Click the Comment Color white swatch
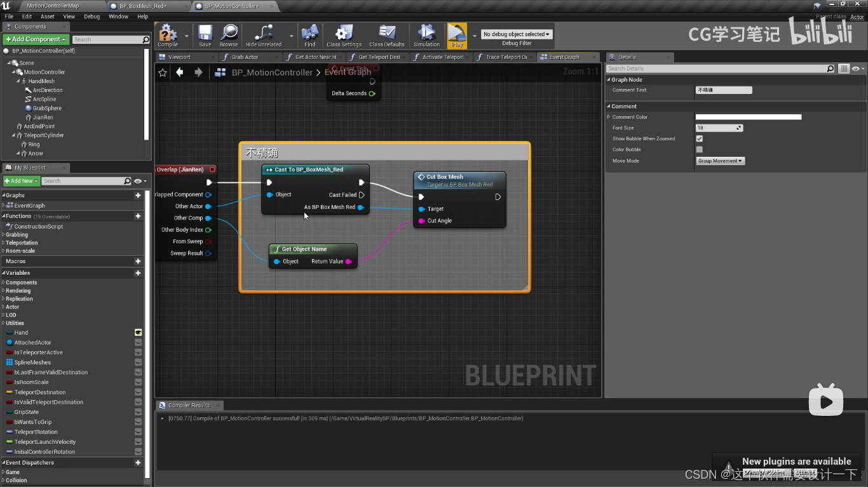This screenshot has width=868, height=487. pyautogui.click(x=749, y=117)
